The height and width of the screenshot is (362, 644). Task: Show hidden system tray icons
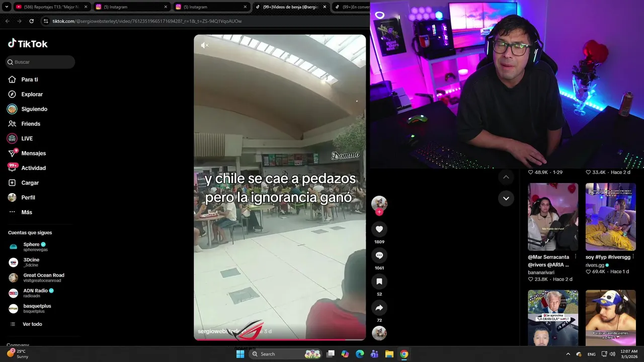[568, 354]
